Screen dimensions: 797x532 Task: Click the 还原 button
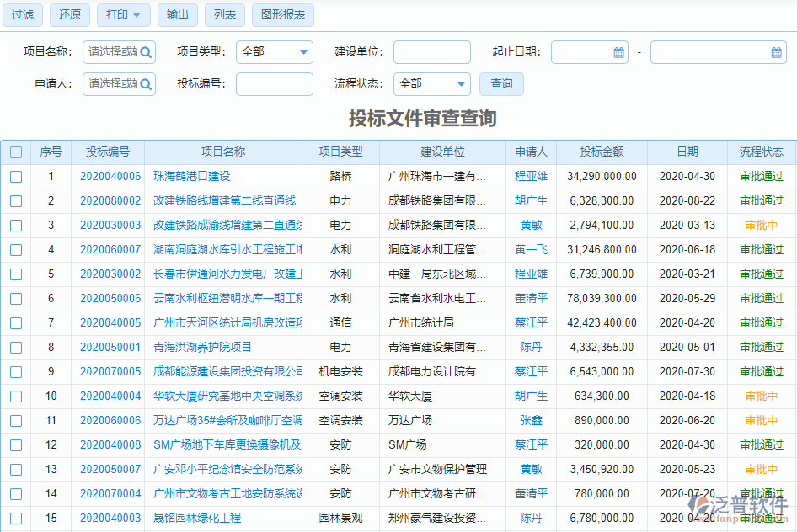pos(69,14)
